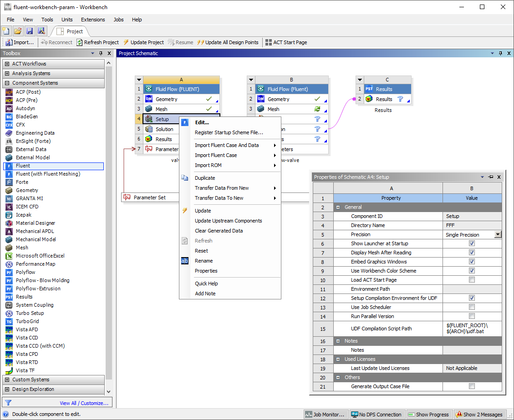This screenshot has height=420, width=514.
Task: Select the BladeGen component icon
Action: pyautogui.click(x=9, y=116)
